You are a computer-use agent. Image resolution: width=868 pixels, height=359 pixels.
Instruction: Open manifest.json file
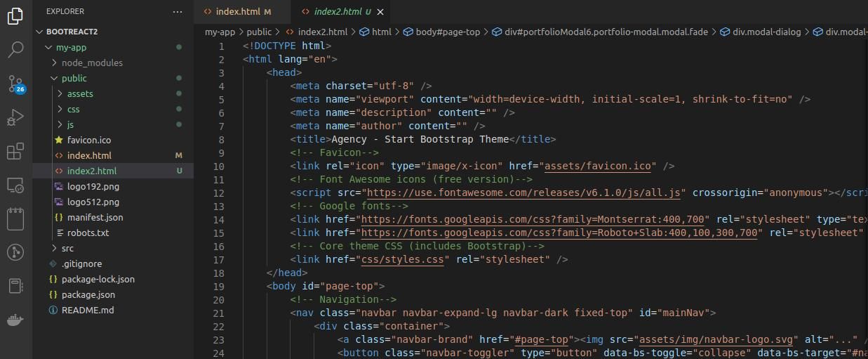pyautogui.click(x=113, y=217)
